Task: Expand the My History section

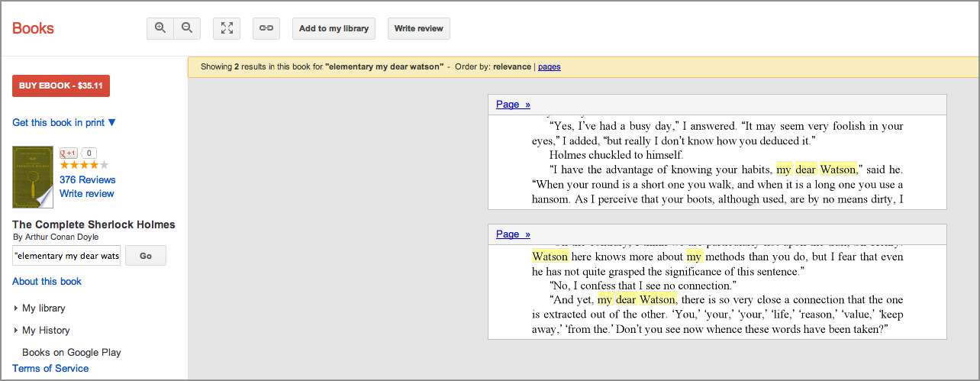Action: (x=46, y=331)
